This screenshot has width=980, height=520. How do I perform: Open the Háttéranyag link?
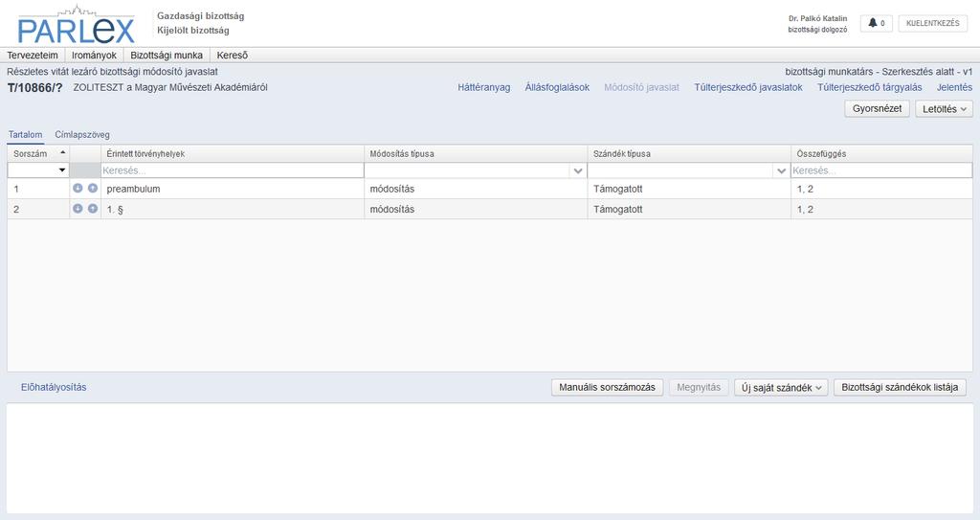tap(483, 87)
